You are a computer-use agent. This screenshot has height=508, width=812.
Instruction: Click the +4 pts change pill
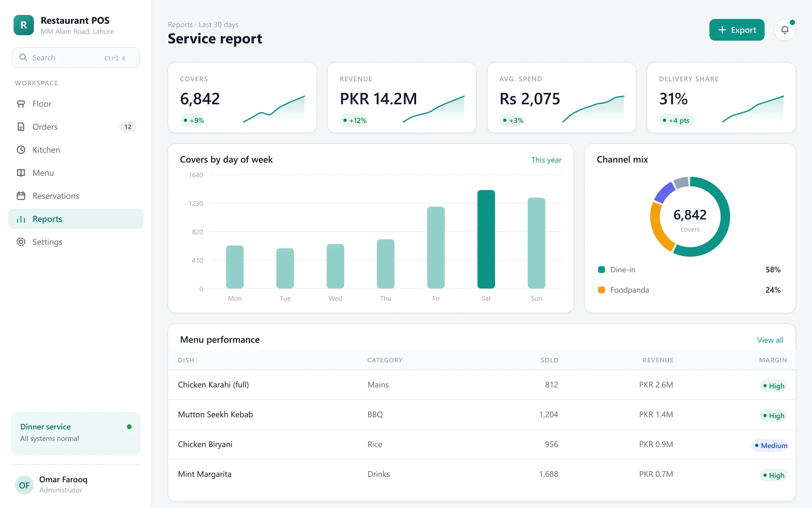(x=677, y=121)
